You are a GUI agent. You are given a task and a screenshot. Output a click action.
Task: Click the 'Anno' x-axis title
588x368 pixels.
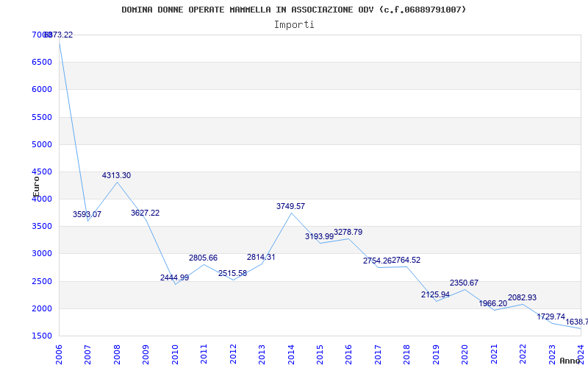pyautogui.click(x=571, y=361)
